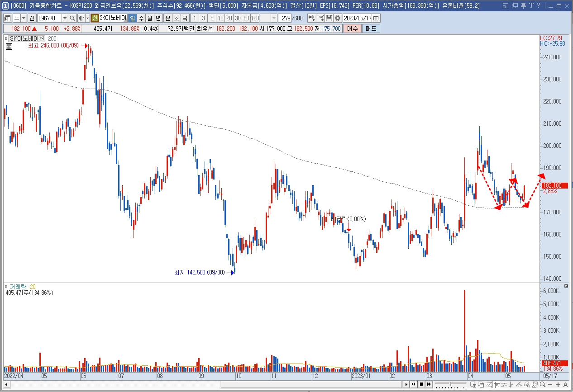Click the rewind button in chart playback

point(413,384)
